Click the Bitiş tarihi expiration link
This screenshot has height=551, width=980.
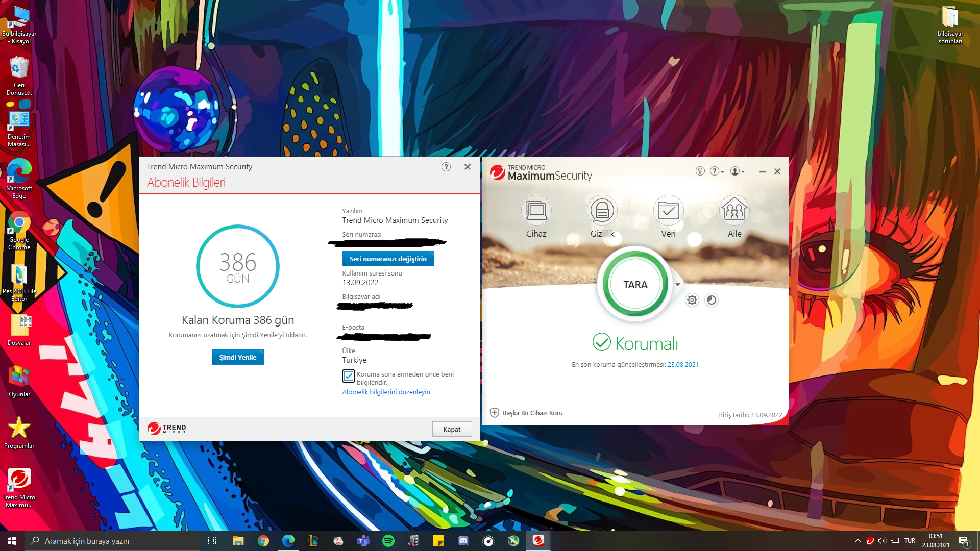click(x=750, y=415)
